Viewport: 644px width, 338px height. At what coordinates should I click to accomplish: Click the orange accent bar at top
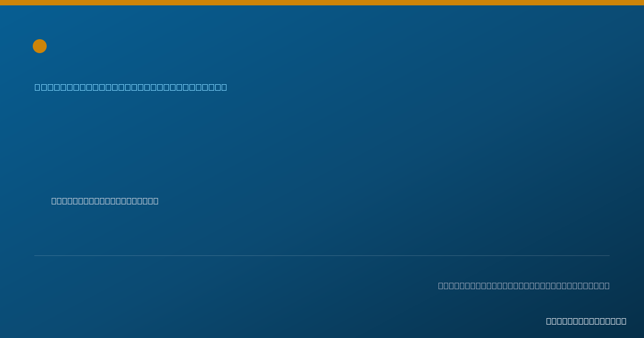tap(322, 3)
